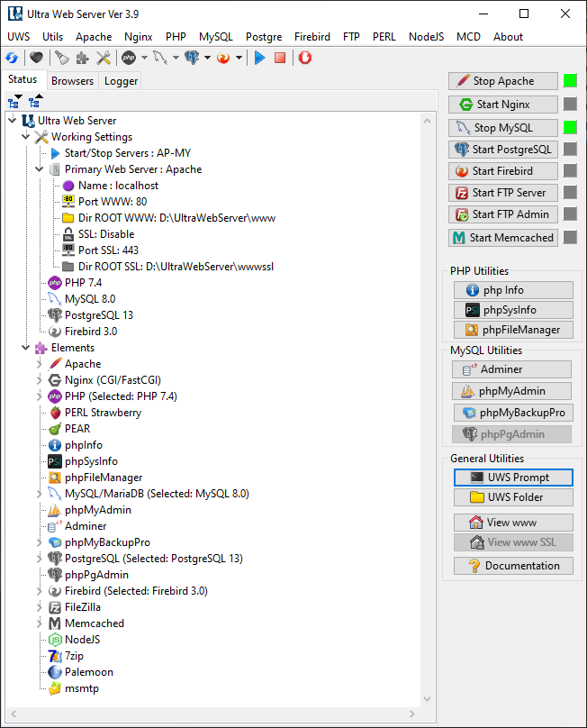587x728 pixels.
Task: Click the gray Nginx status indicator
Action: [x=570, y=104]
